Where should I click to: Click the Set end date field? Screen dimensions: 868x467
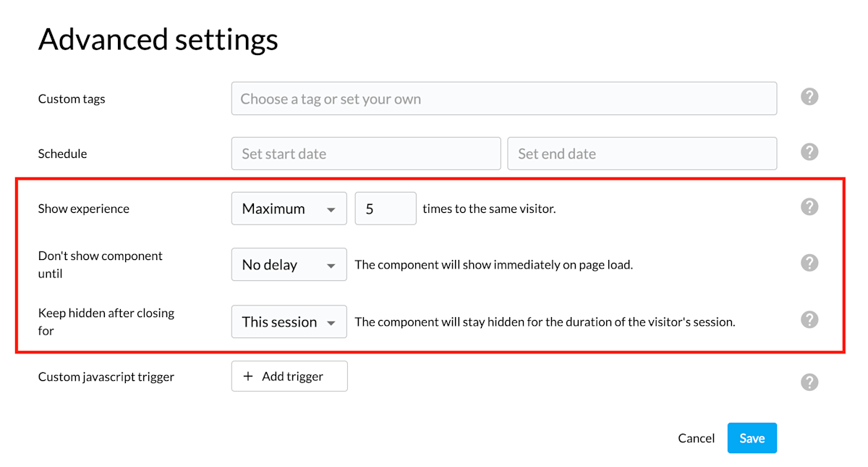tap(642, 153)
